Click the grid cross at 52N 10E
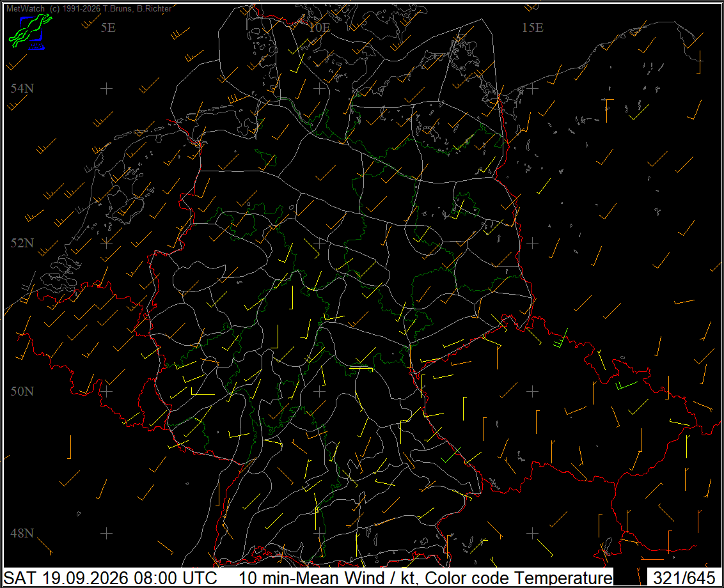This screenshot has height=588, width=724. pos(320,244)
